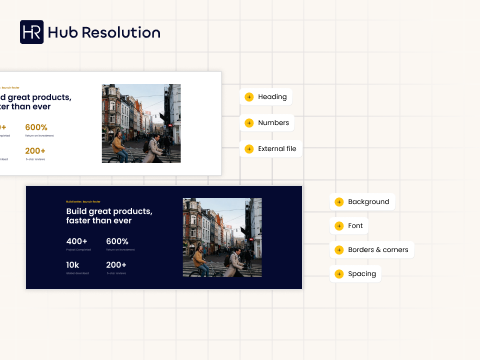Screen dimensions: 480x360
Task: Click the HR logo icon
Action: tap(32, 32)
